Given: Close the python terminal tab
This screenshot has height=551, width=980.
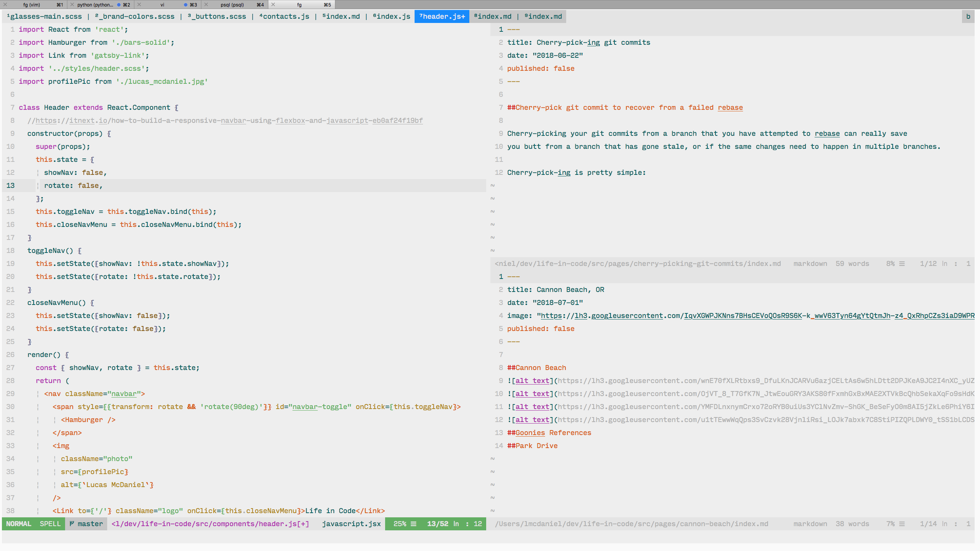Looking at the screenshot, I should click(x=72, y=5).
